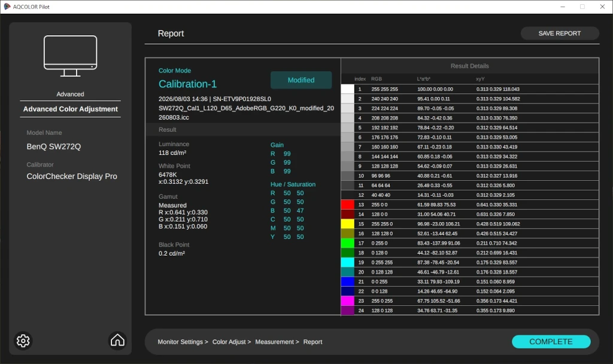
Task: Click olive swatch in row 16
Action: coord(348,233)
